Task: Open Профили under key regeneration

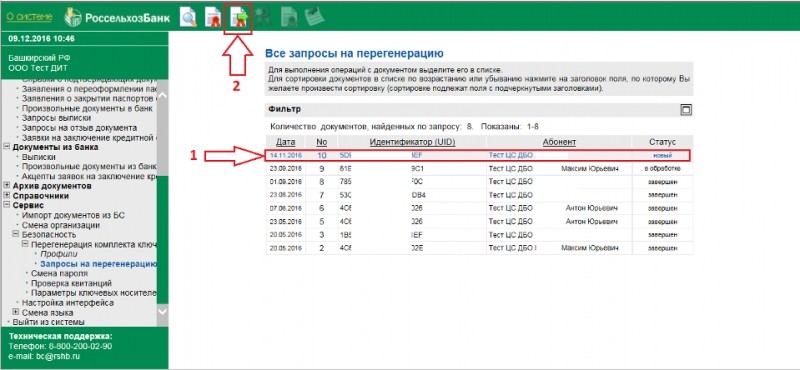Action: click(x=59, y=254)
